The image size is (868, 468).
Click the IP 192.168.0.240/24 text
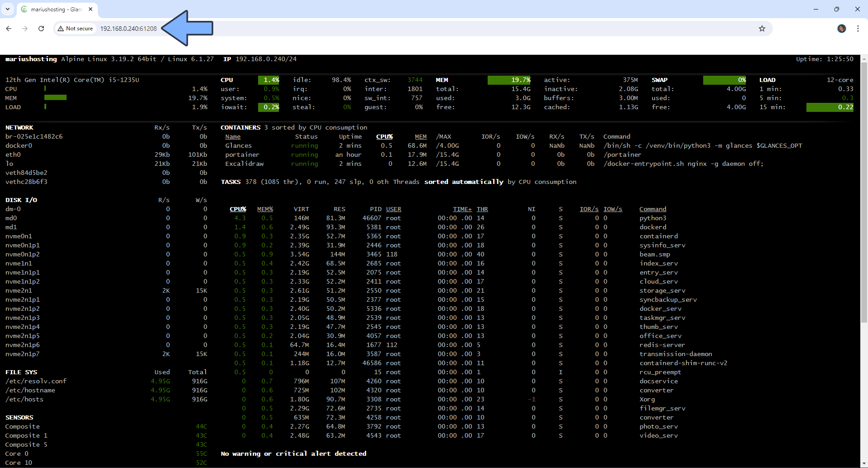point(260,59)
